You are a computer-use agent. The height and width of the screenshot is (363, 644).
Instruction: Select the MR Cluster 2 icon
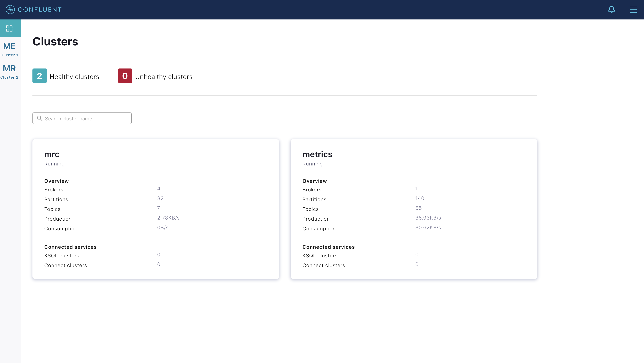(10, 71)
